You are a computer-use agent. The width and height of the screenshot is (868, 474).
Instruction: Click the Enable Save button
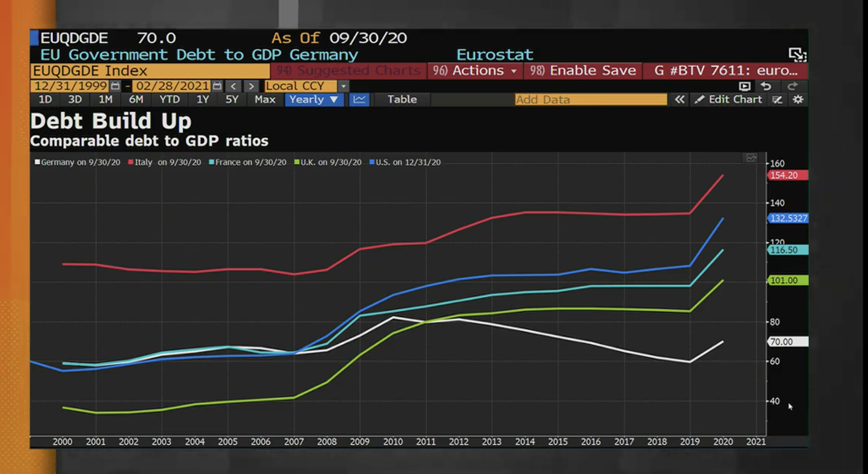pyautogui.click(x=583, y=70)
